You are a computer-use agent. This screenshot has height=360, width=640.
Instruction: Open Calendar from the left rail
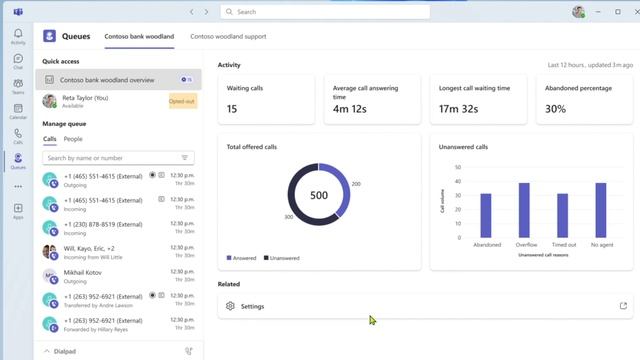point(18,111)
